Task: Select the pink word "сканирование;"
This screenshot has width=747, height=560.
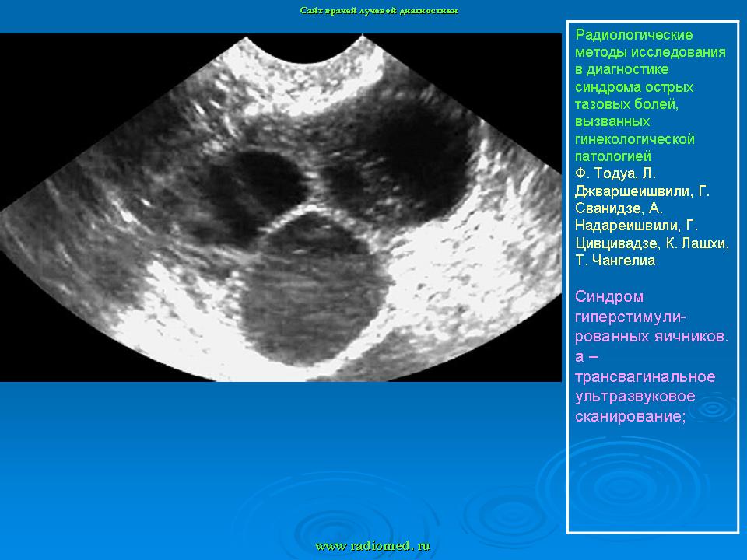Action: (630, 416)
